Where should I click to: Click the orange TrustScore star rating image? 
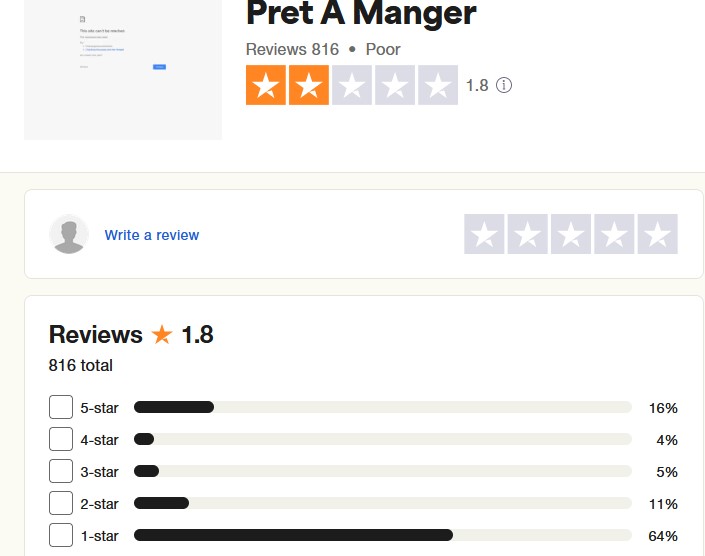coord(352,86)
